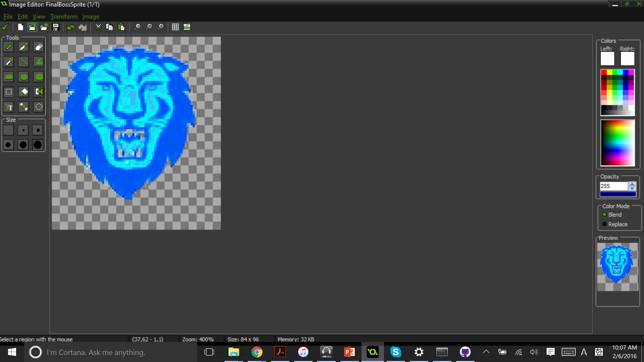Select the Eraser tool

click(39, 47)
